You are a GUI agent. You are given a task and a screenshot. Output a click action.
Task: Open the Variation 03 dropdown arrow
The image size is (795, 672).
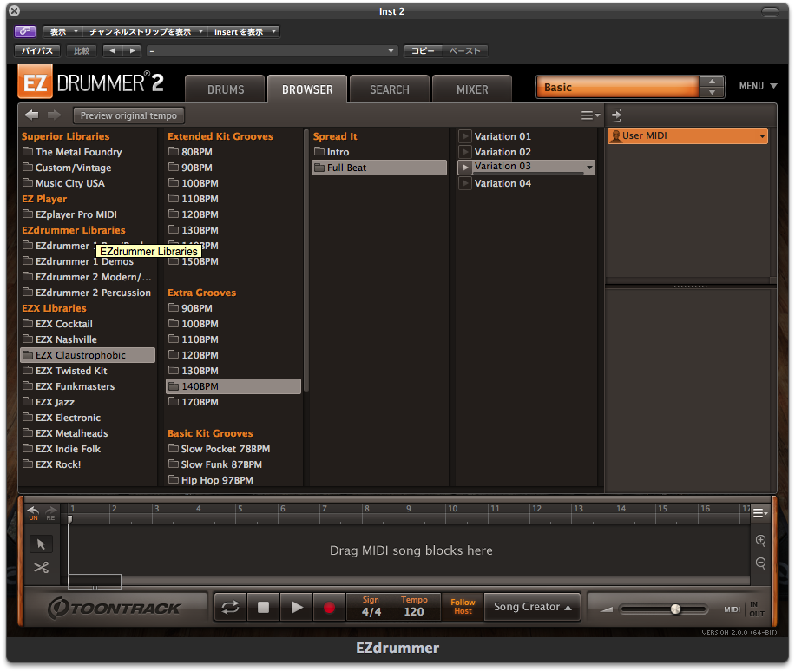[x=589, y=167]
